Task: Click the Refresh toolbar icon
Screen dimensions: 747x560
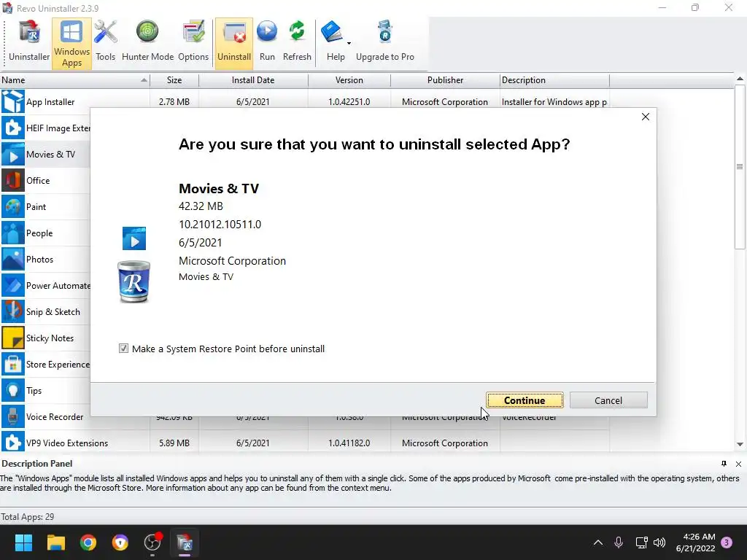Action: tap(297, 42)
